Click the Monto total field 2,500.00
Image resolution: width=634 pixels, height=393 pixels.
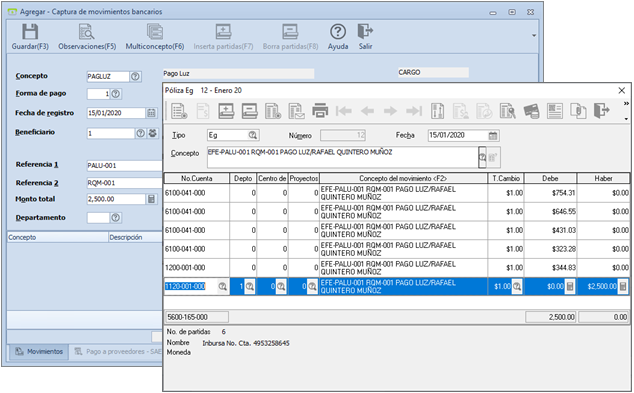[116, 199]
